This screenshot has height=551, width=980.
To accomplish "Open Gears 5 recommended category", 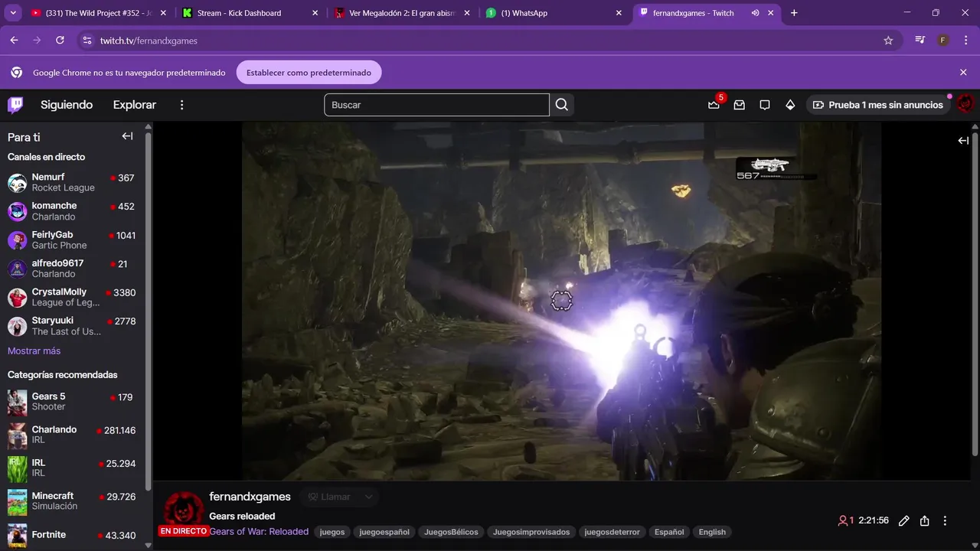I will pyautogui.click(x=73, y=402).
